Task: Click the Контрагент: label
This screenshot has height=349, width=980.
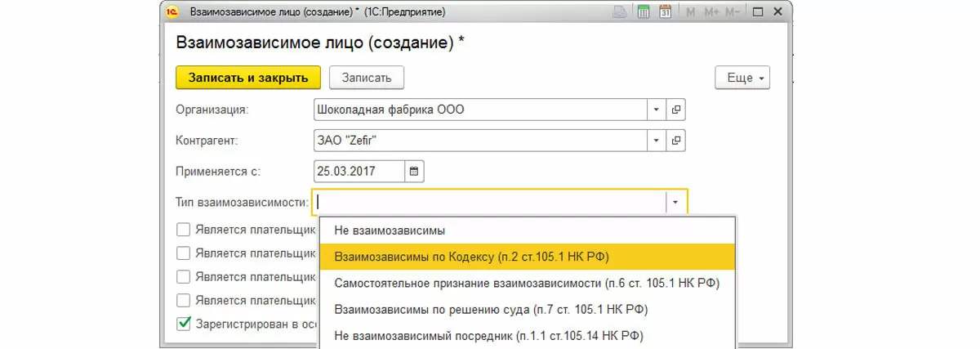Action: tap(207, 141)
